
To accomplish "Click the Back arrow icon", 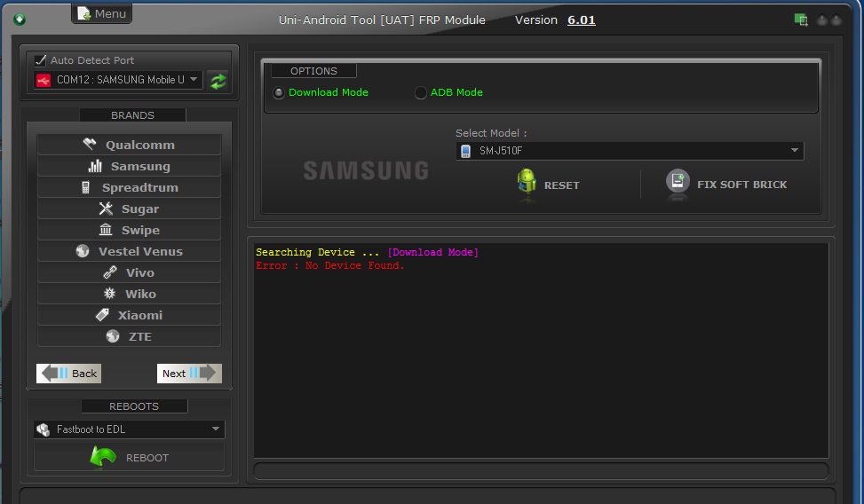I will coord(53,373).
